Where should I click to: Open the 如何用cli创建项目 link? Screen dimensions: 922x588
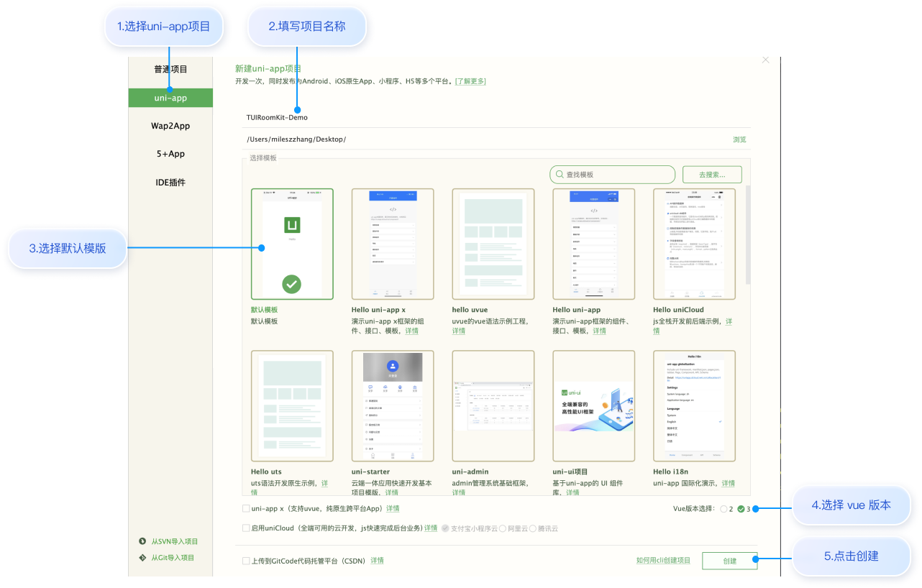coord(663,561)
